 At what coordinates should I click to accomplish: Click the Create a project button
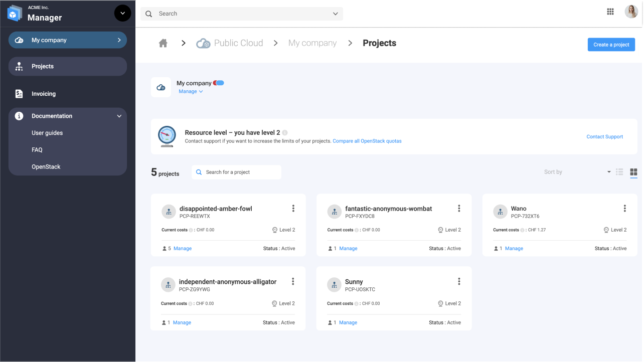[611, 44]
